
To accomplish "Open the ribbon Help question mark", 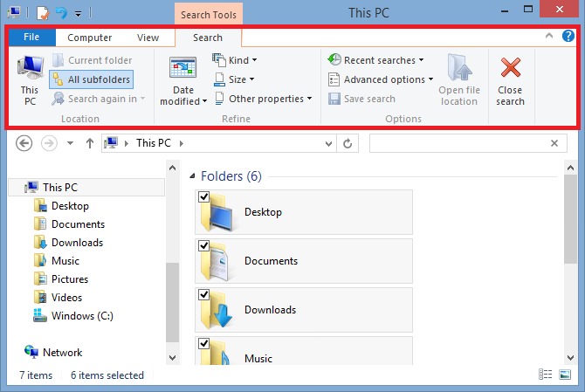I will [568, 36].
